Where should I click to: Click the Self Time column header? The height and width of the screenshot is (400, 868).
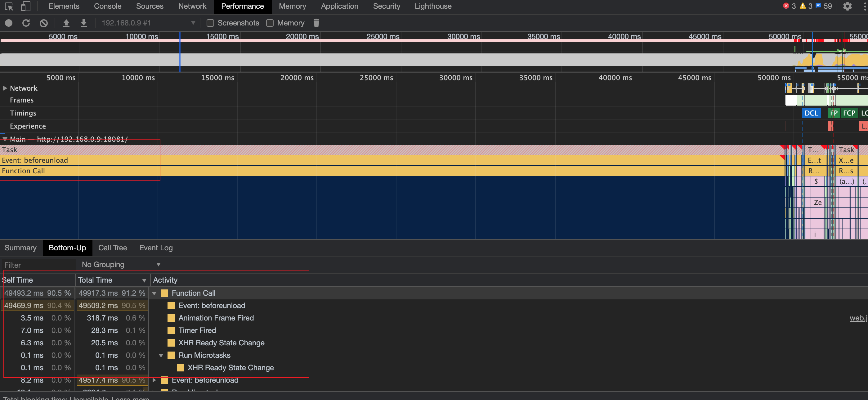point(38,280)
